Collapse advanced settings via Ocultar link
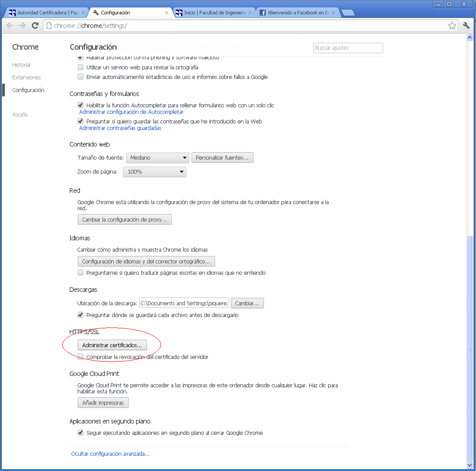The height and width of the screenshot is (471, 476). 110,454
